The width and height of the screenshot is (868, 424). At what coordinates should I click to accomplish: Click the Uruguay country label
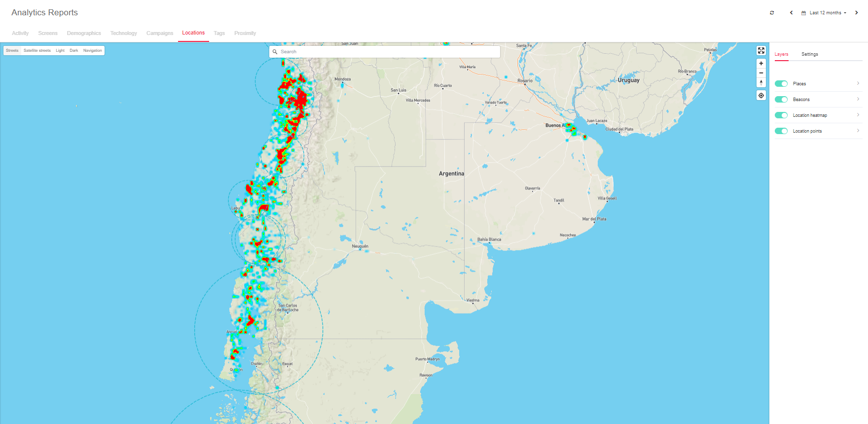pyautogui.click(x=629, y=80)
